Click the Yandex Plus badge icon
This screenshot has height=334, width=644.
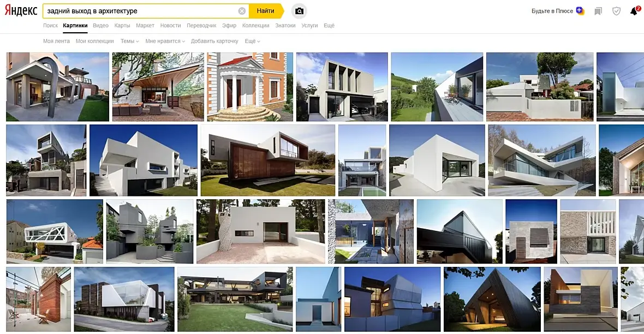click(580, 11)
